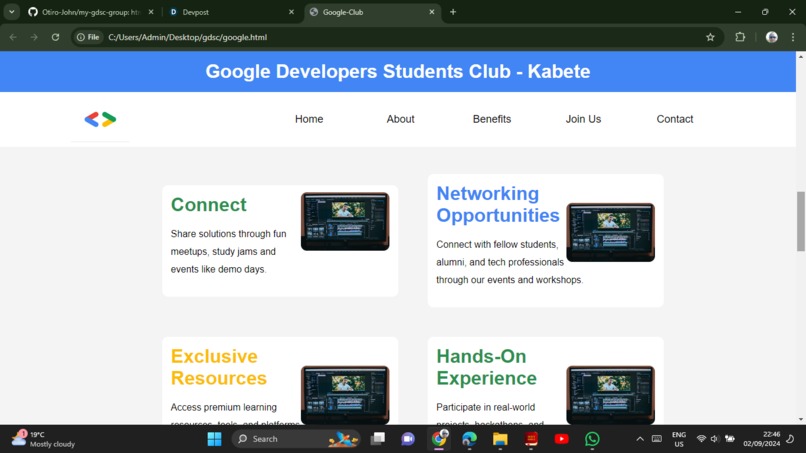The image size is (806, 453).
Task: Open File Explorer in the taskbar
Action: click(500, 439)
